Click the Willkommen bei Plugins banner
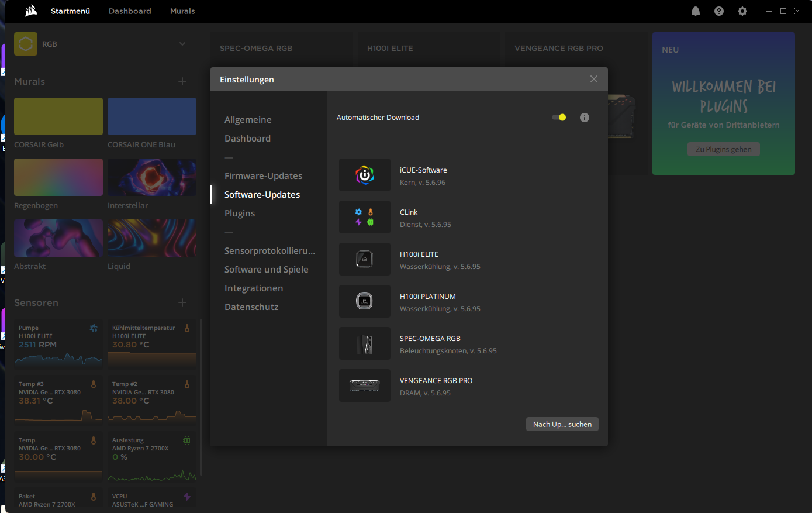The height and width of the screenshot is (513, 812). (x=724, y=104)
